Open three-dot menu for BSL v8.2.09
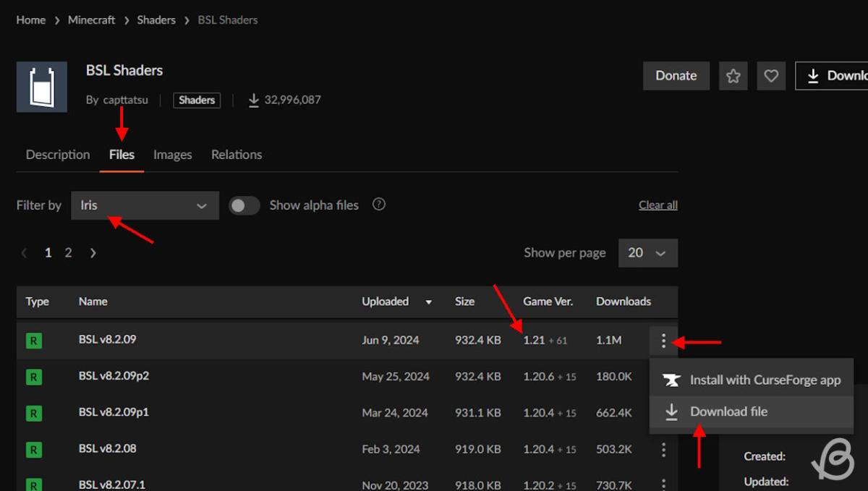 click(663, 341)
